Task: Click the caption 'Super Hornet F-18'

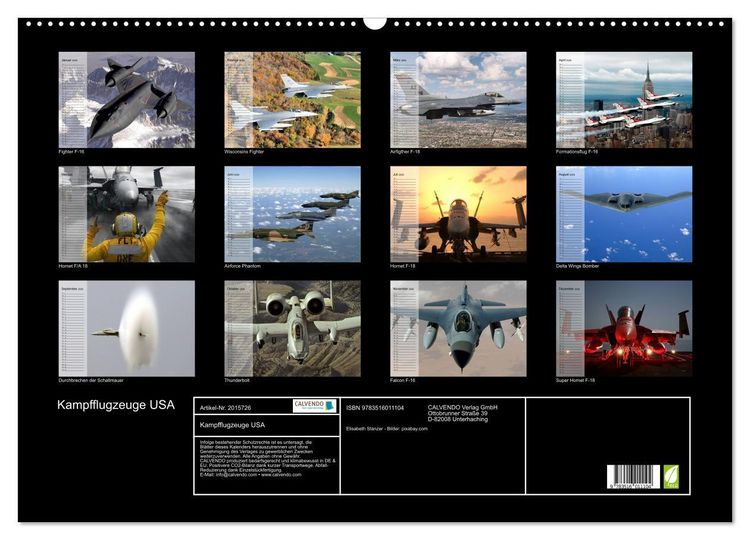Action: click(x=575, y=380)
